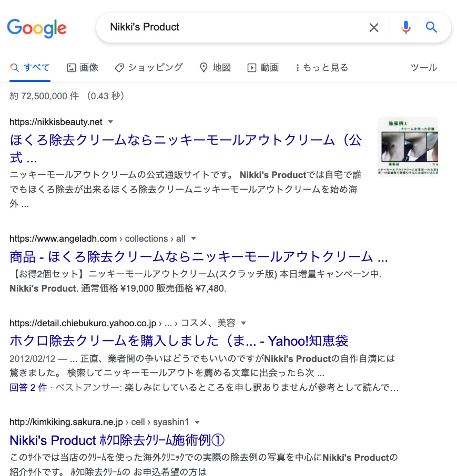Switch to the ショッピング tab
Viewport: 457px width, 476px height.
tap(149, 67)
